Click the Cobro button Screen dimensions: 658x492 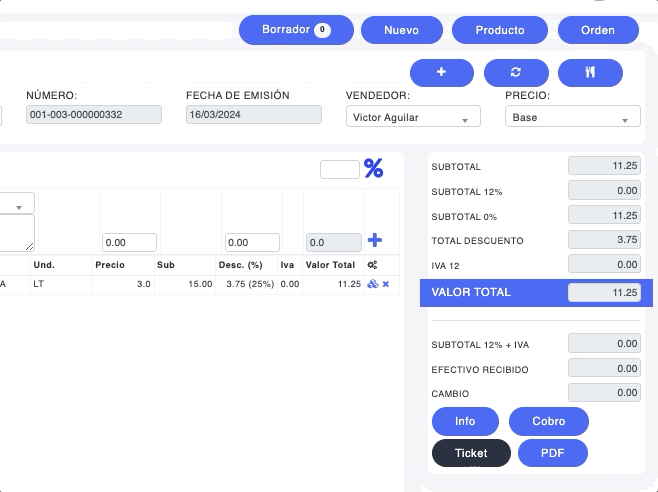pyautogui.click(x=548, y=422)
